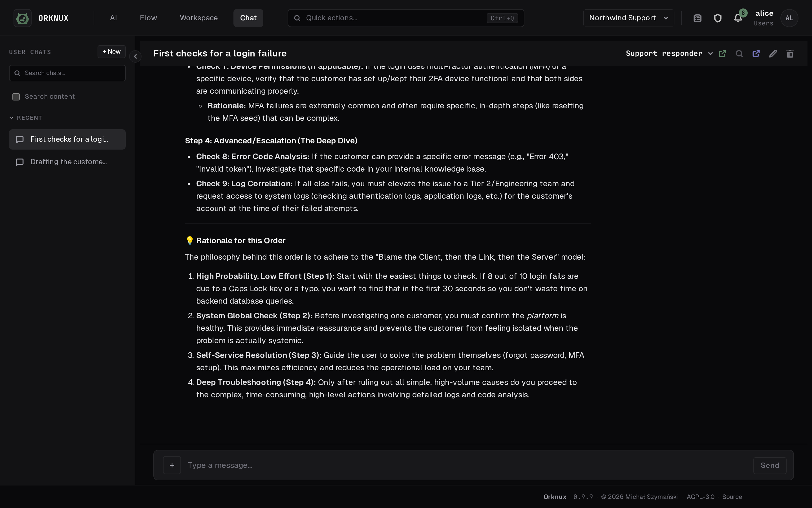
Task: Open the Drafting the custome… chat
Action: coord(67,162)
